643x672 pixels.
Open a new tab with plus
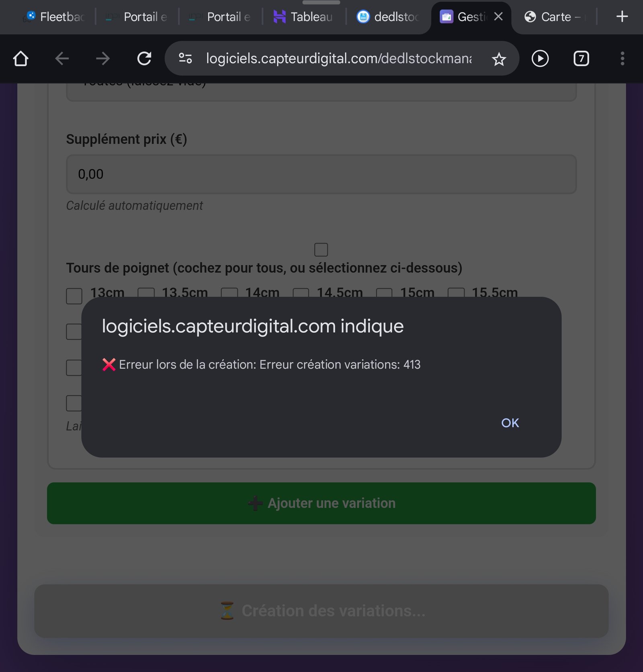point(622,16)
